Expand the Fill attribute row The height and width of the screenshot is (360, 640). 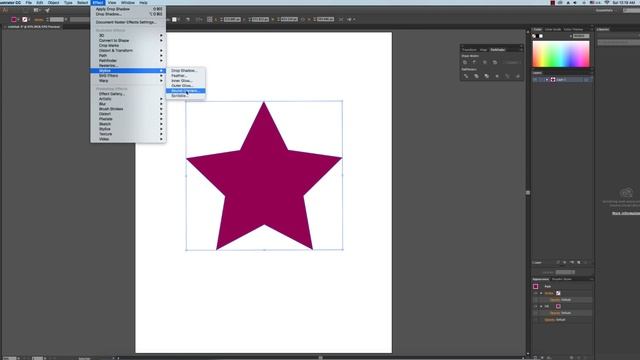541,306
